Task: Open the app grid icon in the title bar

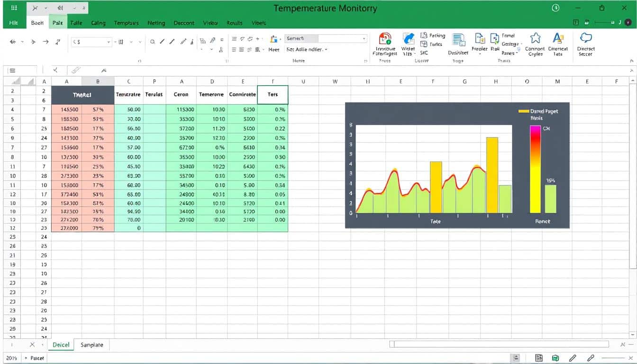Action: point(14,8)
